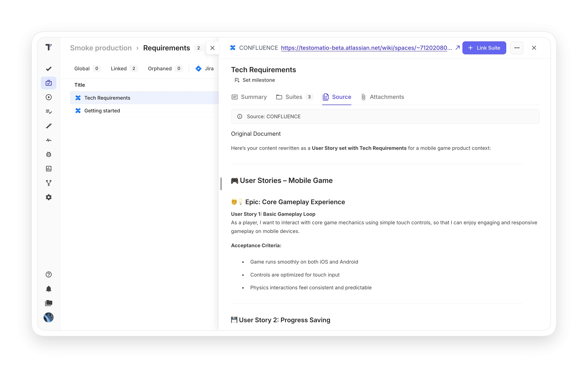
Task: Open the Settings gear in sidebar
Action: [49, 197]
